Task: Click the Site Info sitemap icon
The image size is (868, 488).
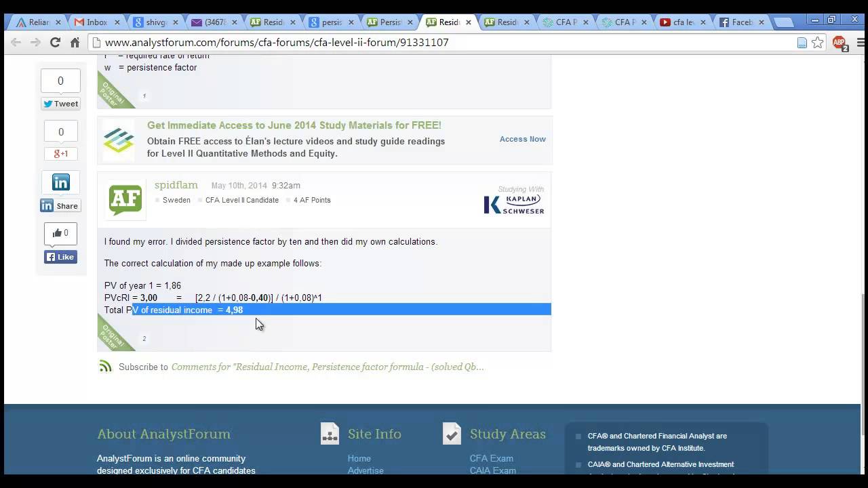Action: (330, 434)
